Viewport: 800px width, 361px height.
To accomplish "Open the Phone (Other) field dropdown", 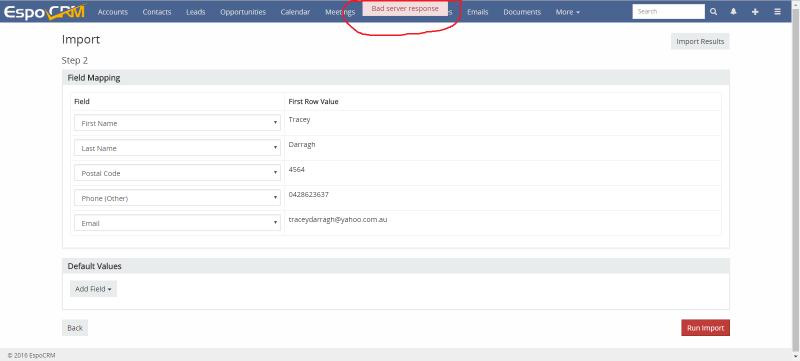I will (x=177, y=198).
